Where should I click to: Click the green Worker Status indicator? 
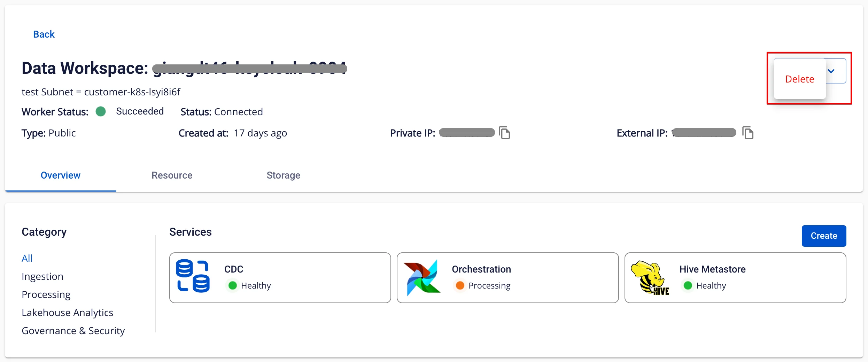(101, 111)
